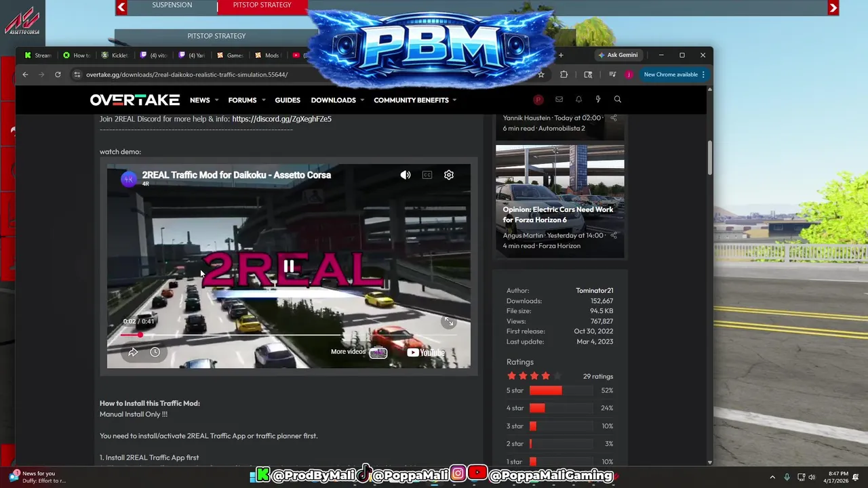
Task: Click the '29 ratings' text
Action: pyautogui.click(x=598, y=376)
